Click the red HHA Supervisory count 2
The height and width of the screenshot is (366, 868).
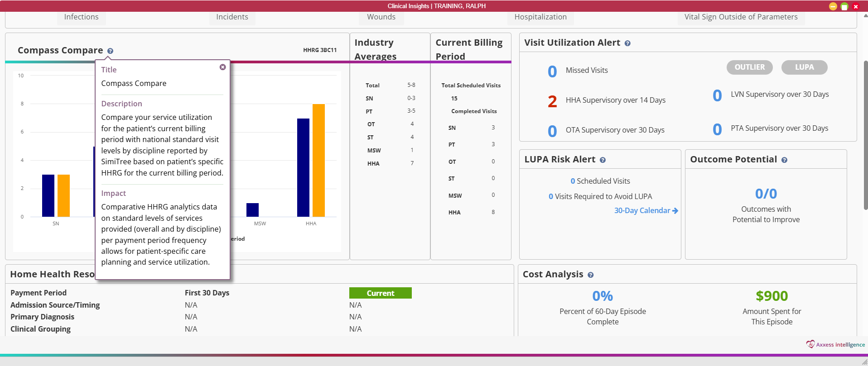point(552,101)
